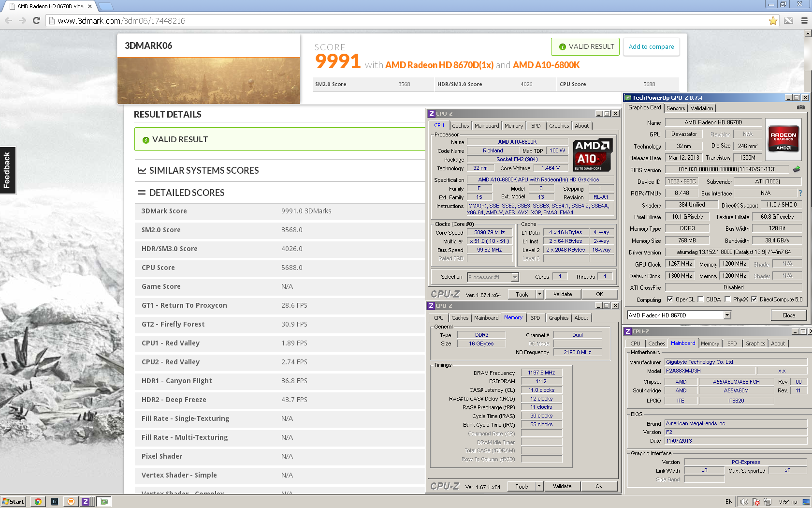Click the Bus Interface question mark icon
812x508 pixels.
click(x=800, y=193)
